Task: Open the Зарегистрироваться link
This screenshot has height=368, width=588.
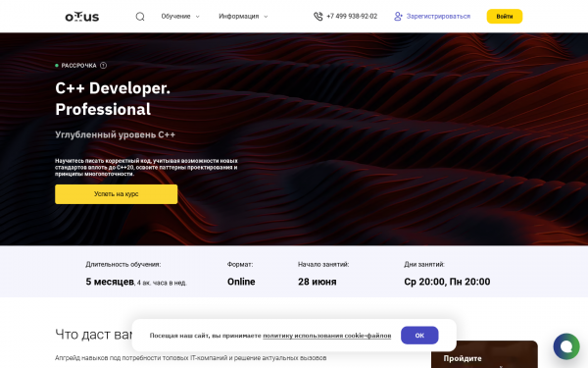Action: click(438, 17)
